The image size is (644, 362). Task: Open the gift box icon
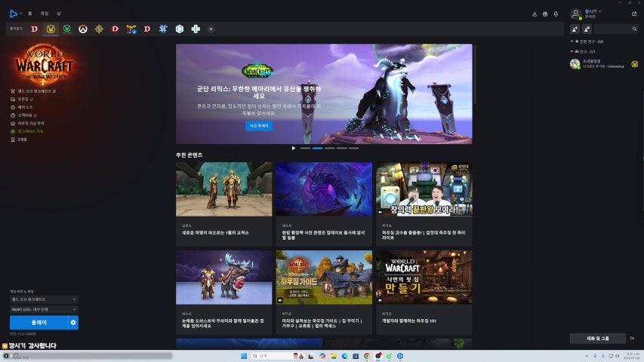tap(545, 14)
